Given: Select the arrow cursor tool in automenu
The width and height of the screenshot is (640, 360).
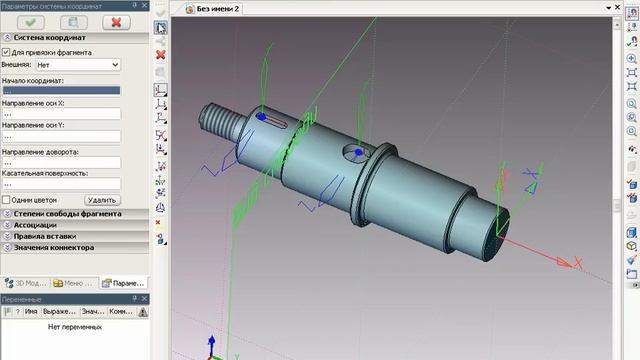Looking at the screenshot, I should point(161,28).
